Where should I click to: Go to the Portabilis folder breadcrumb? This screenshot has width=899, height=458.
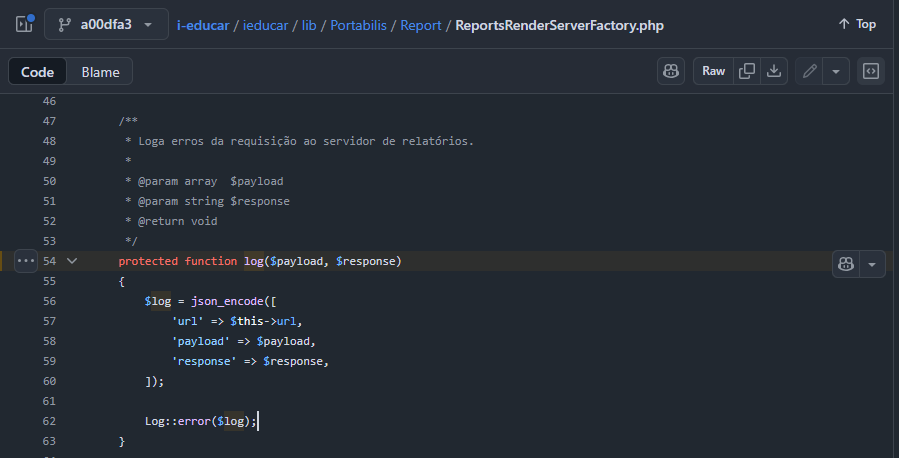(x=358, y=26)
